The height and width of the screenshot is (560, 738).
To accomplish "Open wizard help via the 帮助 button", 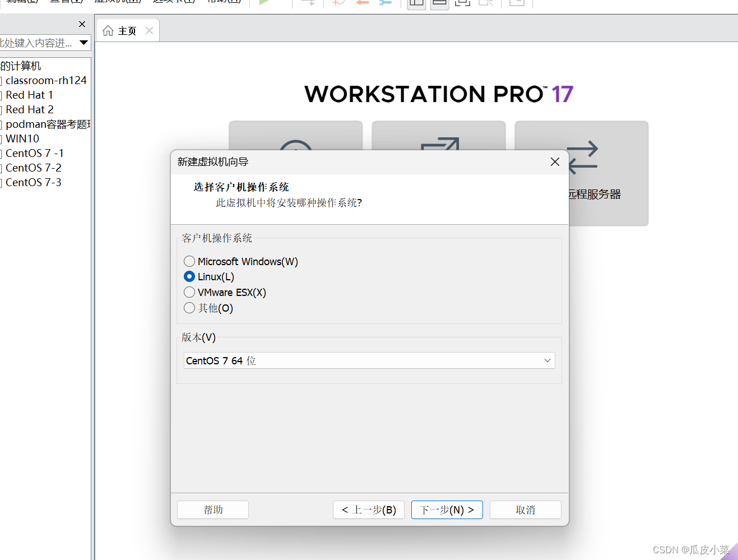I will pos(213,510).
